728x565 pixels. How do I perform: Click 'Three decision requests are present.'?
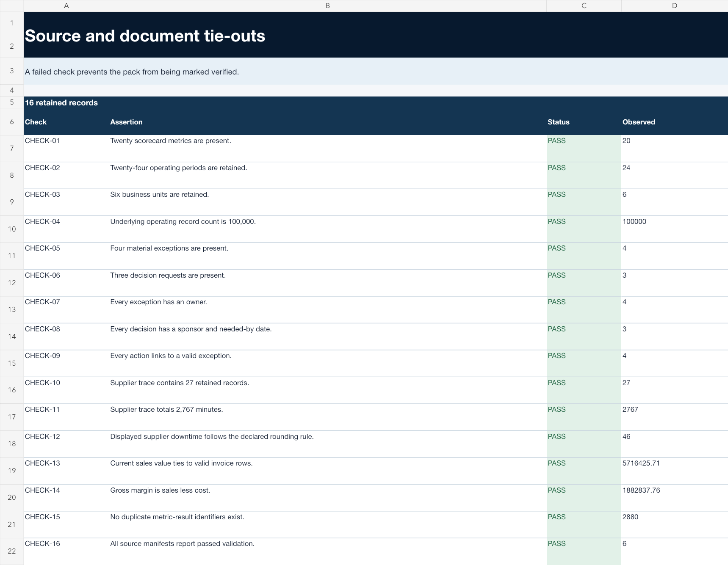(168, 275)
